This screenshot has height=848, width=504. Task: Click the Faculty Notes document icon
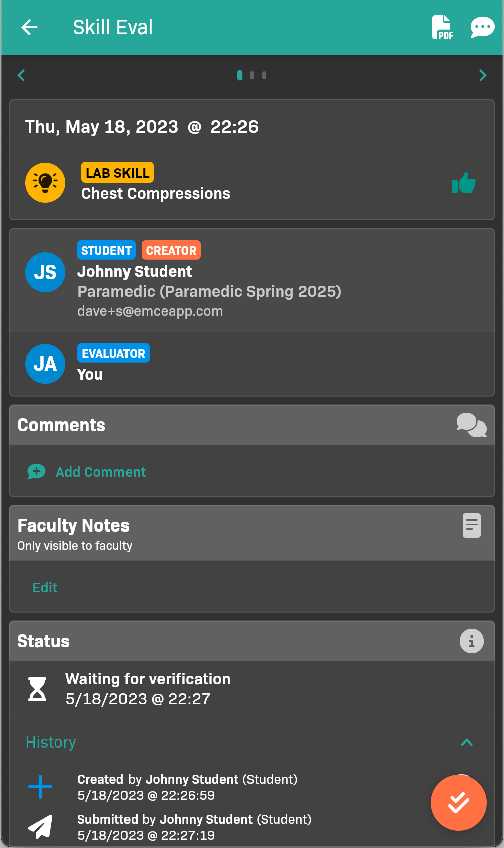471,525
